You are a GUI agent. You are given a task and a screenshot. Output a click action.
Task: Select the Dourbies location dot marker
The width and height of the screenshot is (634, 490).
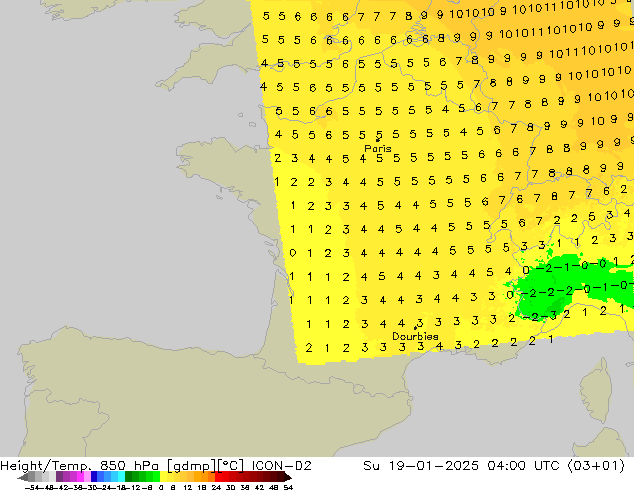coord(415,328)
